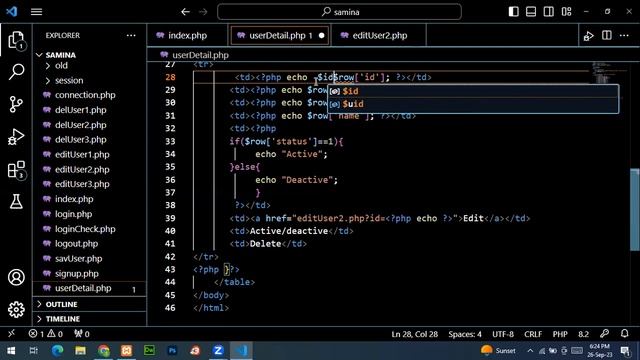The height and width of the screenshot is (360, 640).
Task: Click the key icon in status bar
Action: [x=604, y=333]
